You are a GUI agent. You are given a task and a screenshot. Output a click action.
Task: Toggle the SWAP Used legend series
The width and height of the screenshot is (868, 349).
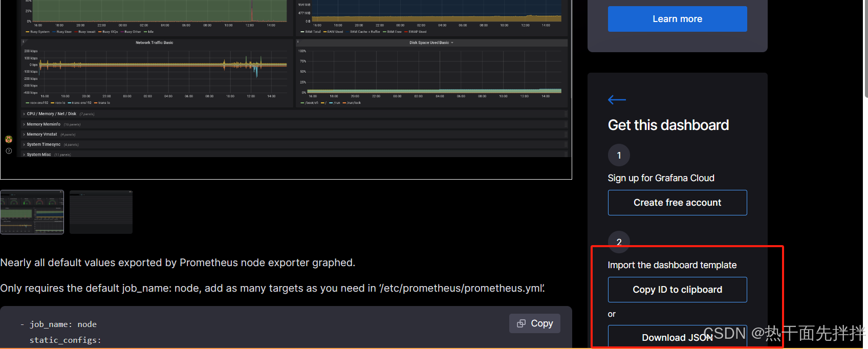(x=415, y=32)
